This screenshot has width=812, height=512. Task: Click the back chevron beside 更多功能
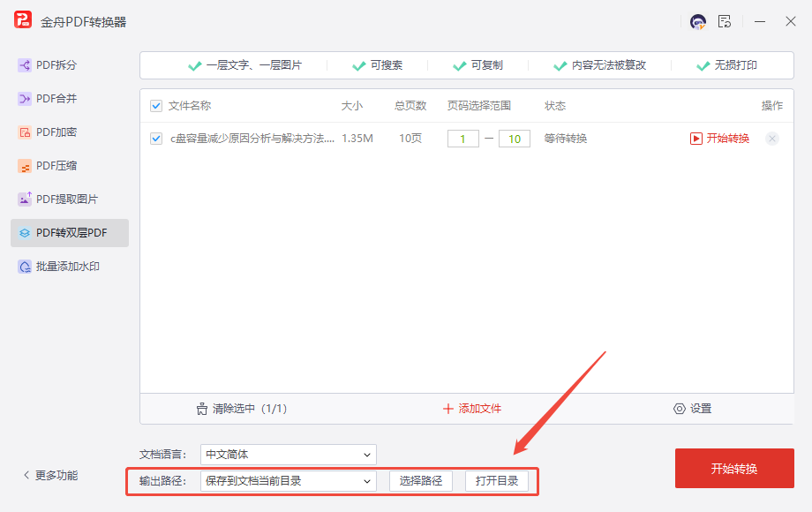click(x=26, y=475)
